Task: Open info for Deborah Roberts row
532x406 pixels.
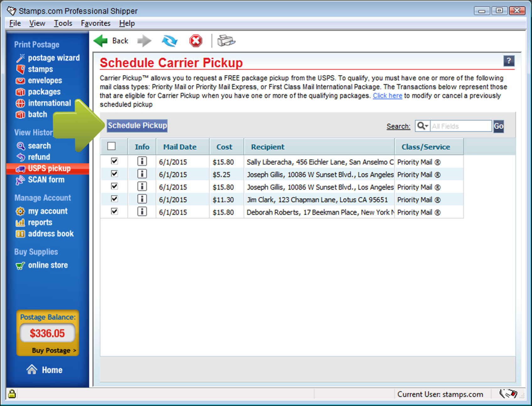Action: [142, 212]
